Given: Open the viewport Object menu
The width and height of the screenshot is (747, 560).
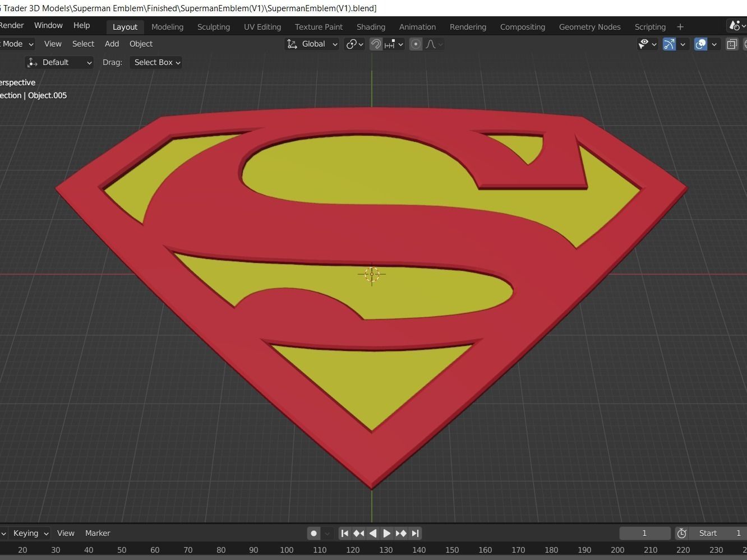Looking at the screenshot, I should [141, 44].
